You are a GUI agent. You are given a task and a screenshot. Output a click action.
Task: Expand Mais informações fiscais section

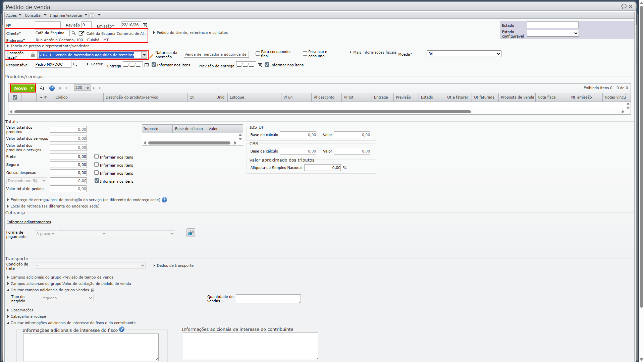coord(373,53)
